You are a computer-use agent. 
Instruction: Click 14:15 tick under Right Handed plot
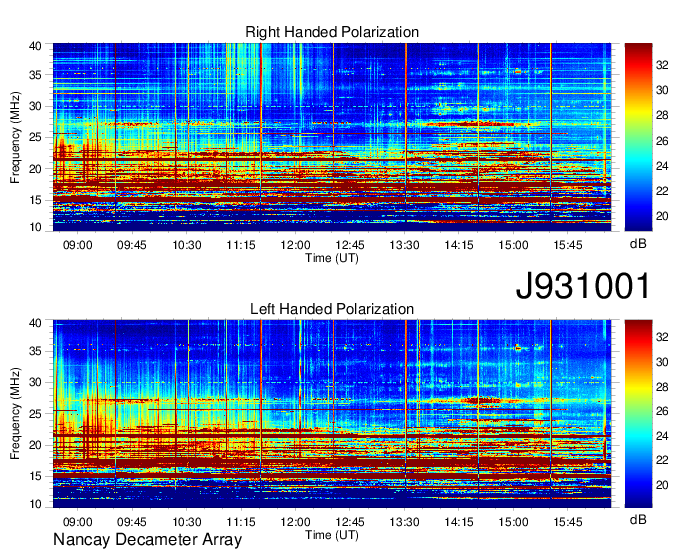pos(459,245)
